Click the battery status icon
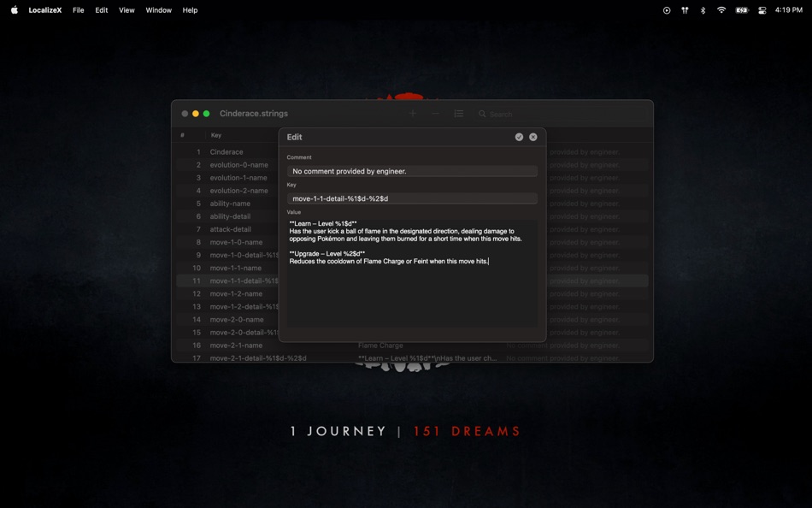The image size is (812, 508). (742, 10)
